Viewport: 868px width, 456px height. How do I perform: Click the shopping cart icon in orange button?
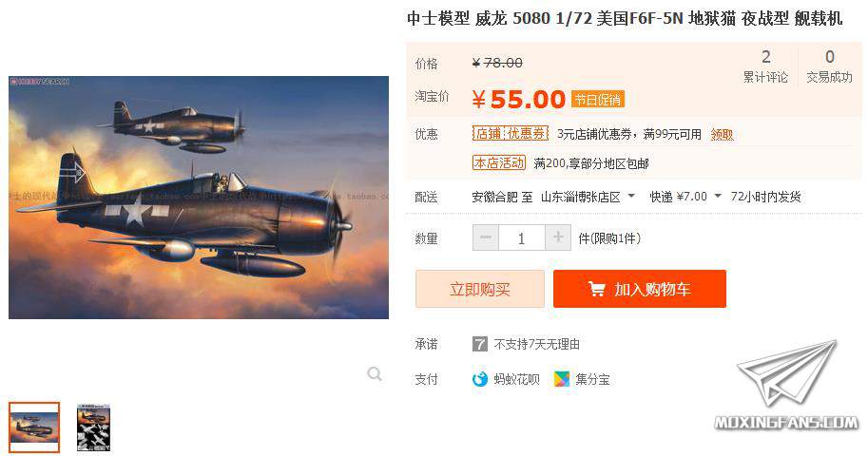pyautogui.click(x=596, y=288)
